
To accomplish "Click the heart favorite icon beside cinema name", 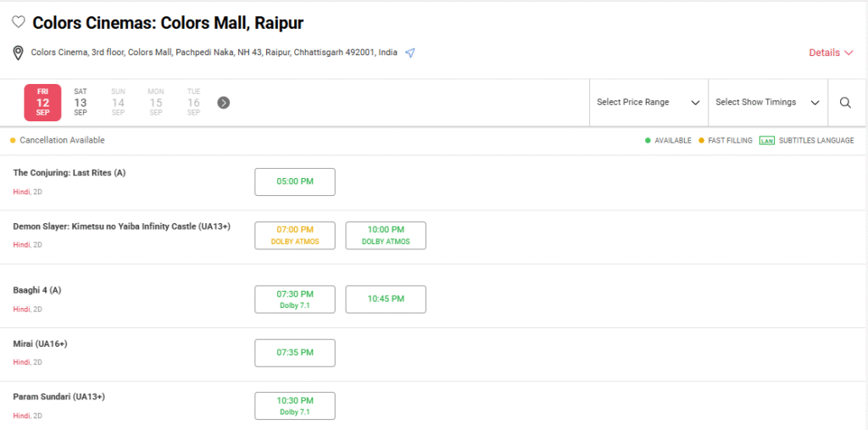I will [x=18, y=23].
